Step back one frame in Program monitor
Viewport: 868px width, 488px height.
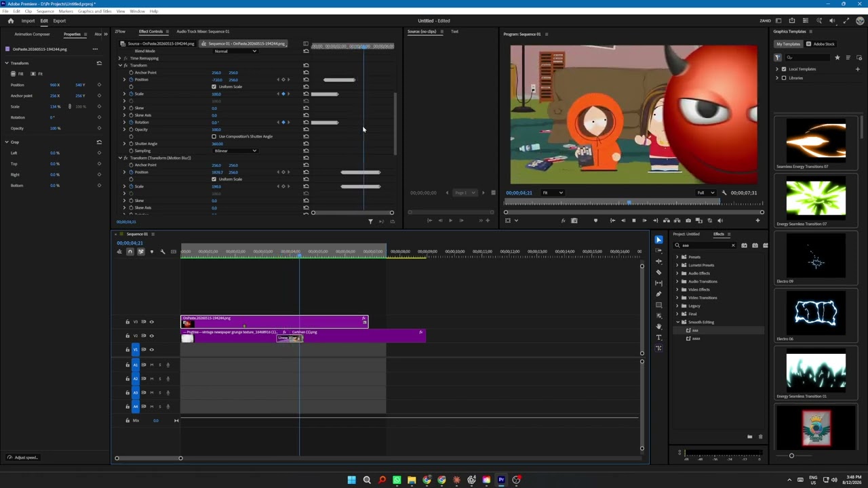623,220
